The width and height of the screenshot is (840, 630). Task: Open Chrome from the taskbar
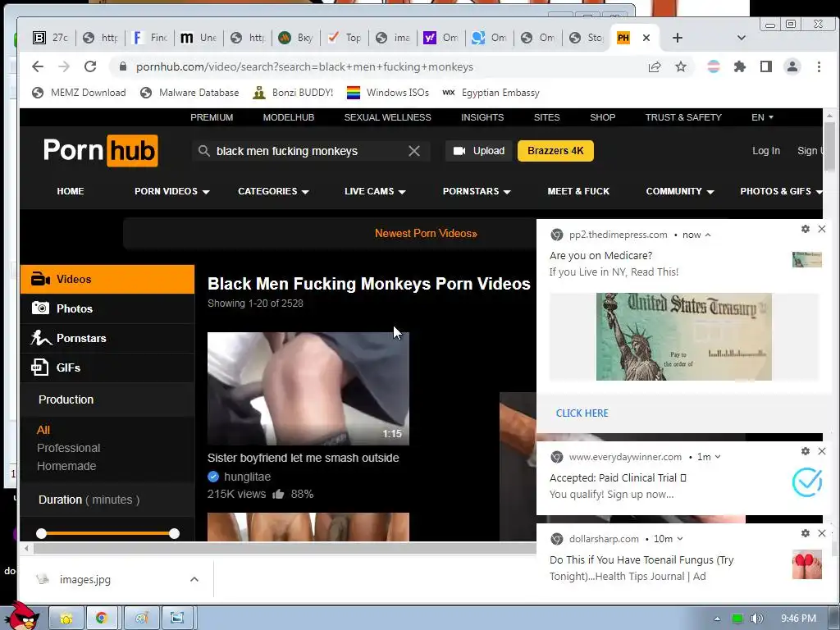coord(101,619)
